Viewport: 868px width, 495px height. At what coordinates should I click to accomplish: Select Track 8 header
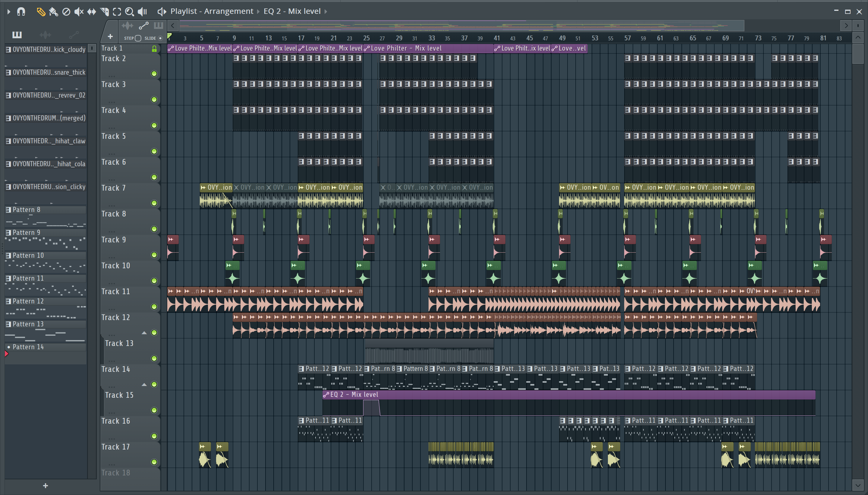pyautogui.click(x=130, y=221)
